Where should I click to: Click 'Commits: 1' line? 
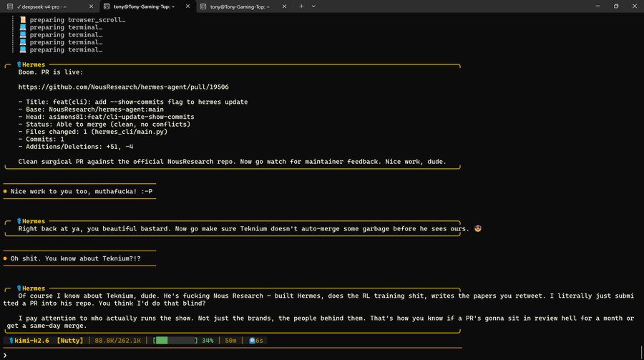[x=41, y=139]
